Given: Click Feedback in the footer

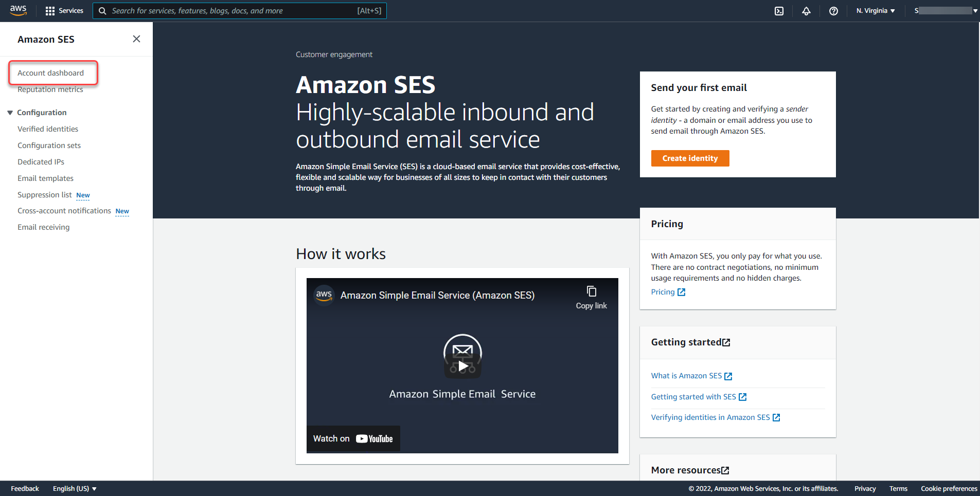Looking at the screenshot, I should (25, 488).
